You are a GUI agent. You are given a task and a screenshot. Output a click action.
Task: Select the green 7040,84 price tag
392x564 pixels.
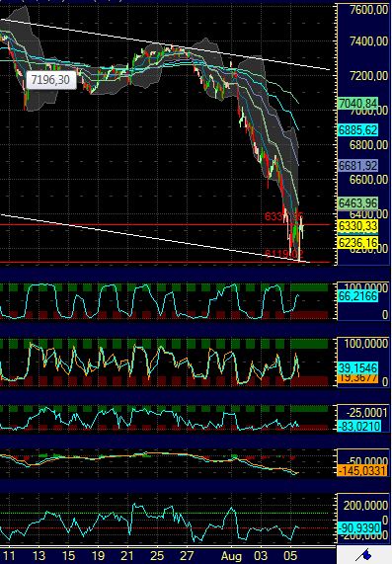point(357,104)
